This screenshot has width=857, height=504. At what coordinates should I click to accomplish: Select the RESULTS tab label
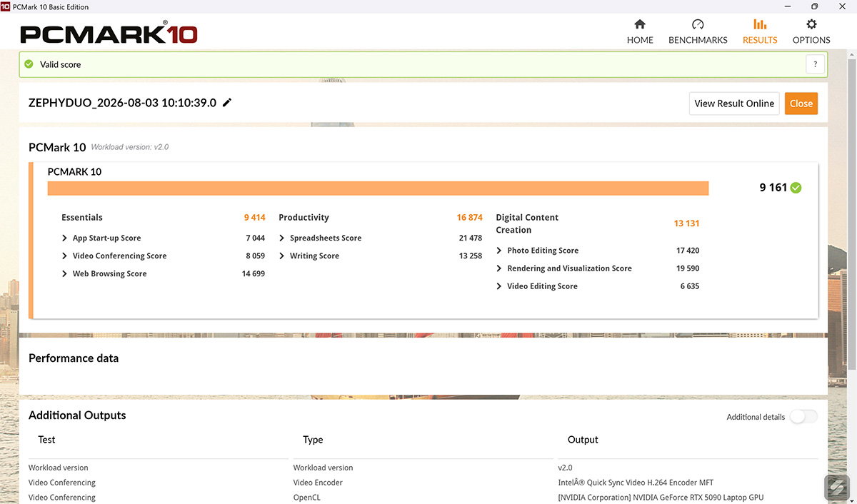[760, 40]
